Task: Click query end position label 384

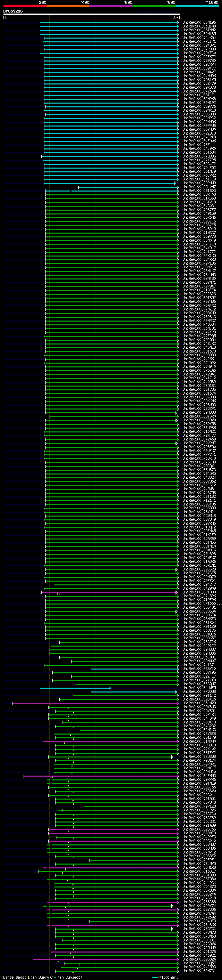Action: (175, 17)
